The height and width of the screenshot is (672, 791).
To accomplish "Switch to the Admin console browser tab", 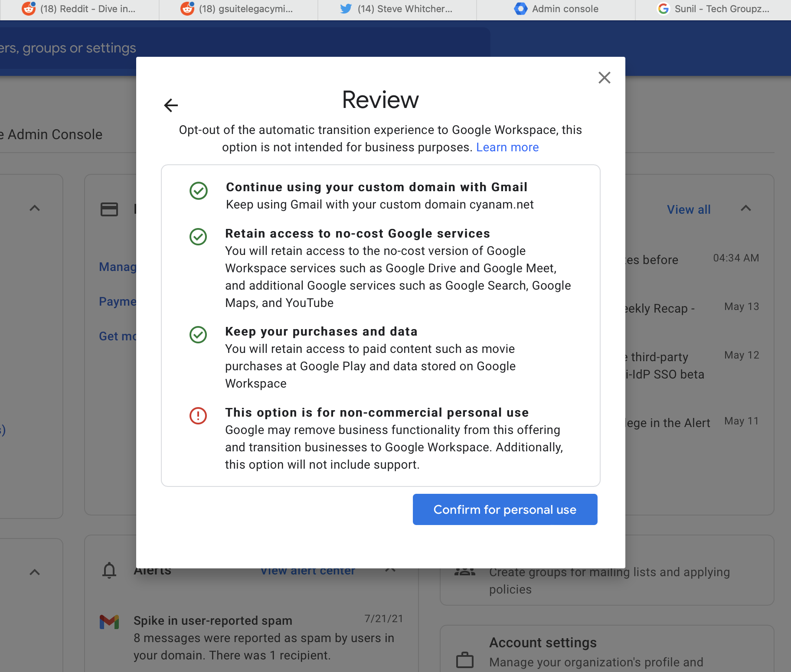I will (x=556, y=9).
